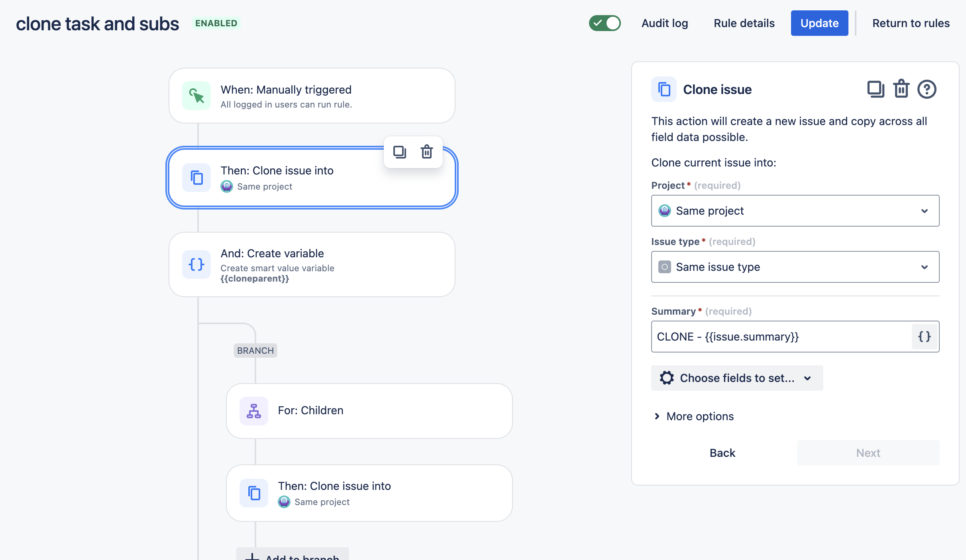Click the For: Children branch hierarchy icon
Image resolution: width=966 pixels, height=560 pixels.
(254, 411)
